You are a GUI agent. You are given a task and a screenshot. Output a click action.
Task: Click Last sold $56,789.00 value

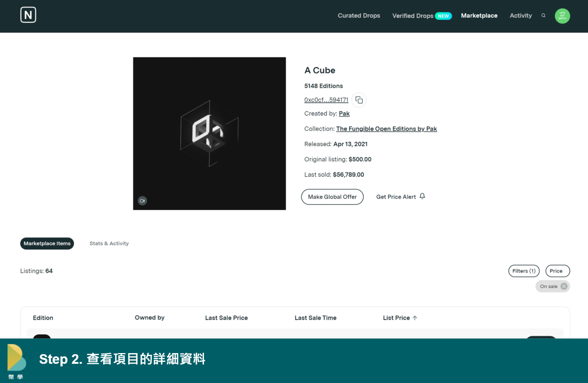click(348, 175)
